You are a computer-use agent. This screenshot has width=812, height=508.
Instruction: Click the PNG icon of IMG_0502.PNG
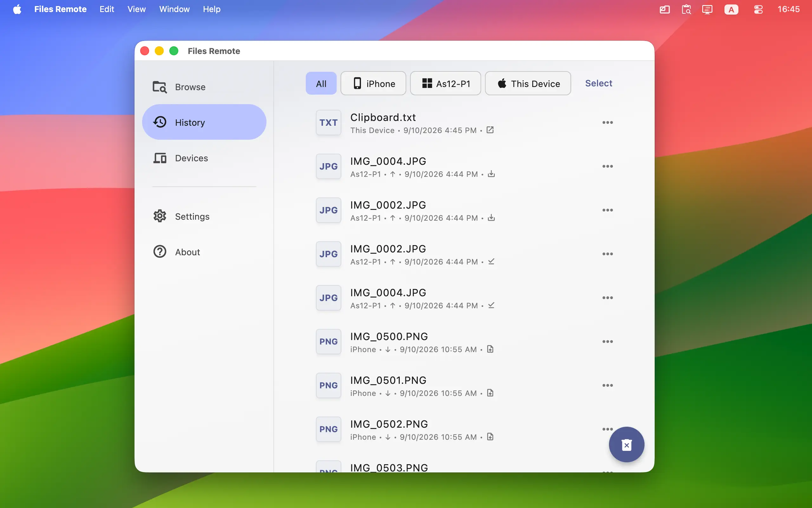click(329, 429)
